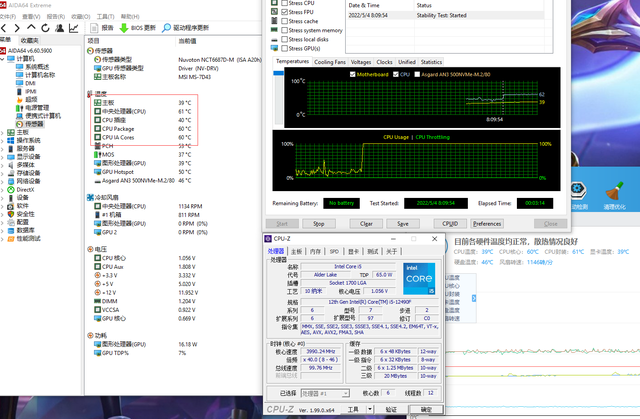Collapse the 计算机 tree node
The image size is (640, 419).
[3, 59]
